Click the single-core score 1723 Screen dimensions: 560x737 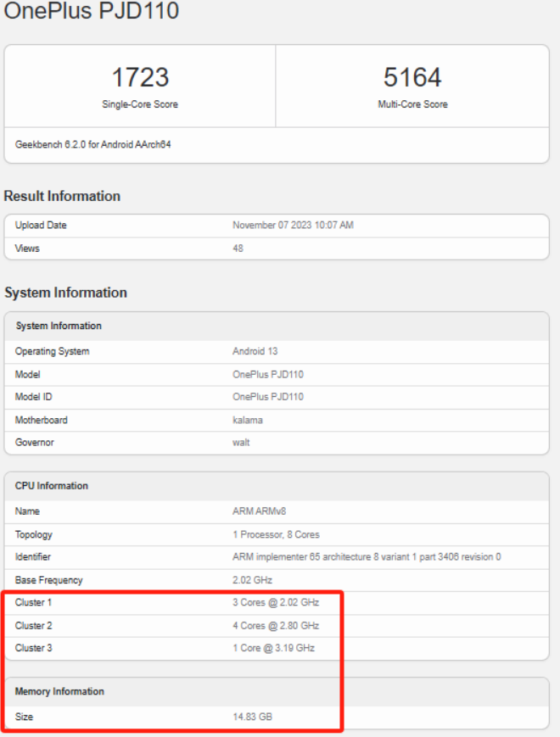140,78
